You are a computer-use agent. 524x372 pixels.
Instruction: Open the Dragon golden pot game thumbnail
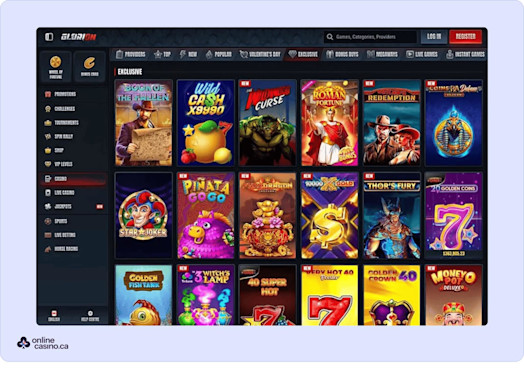click(x=267, y=215)
